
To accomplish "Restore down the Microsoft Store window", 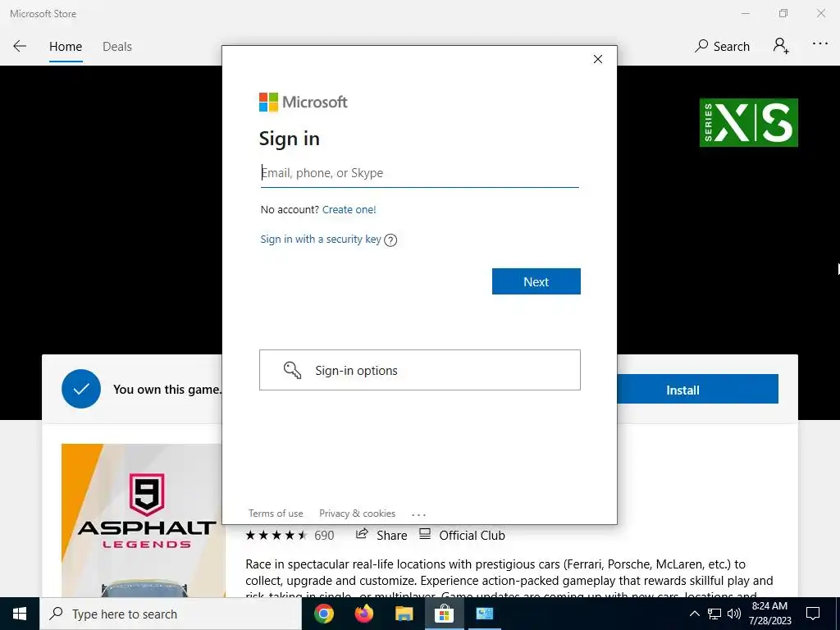I will [x=783, y=13].
